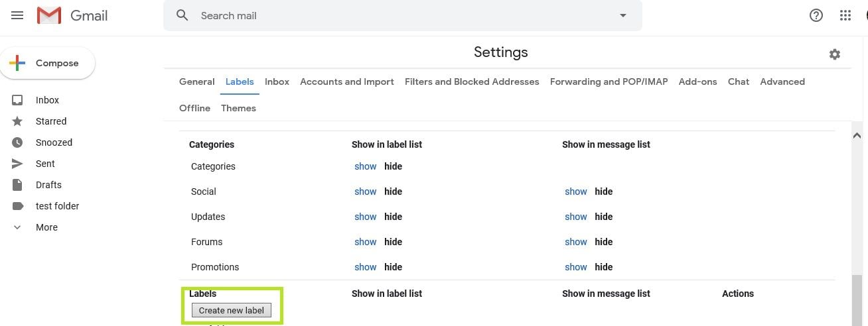Open the main menu hamburger icon
Image resolution: width=868 pixels, height=326 pixels.
(17, 15)
